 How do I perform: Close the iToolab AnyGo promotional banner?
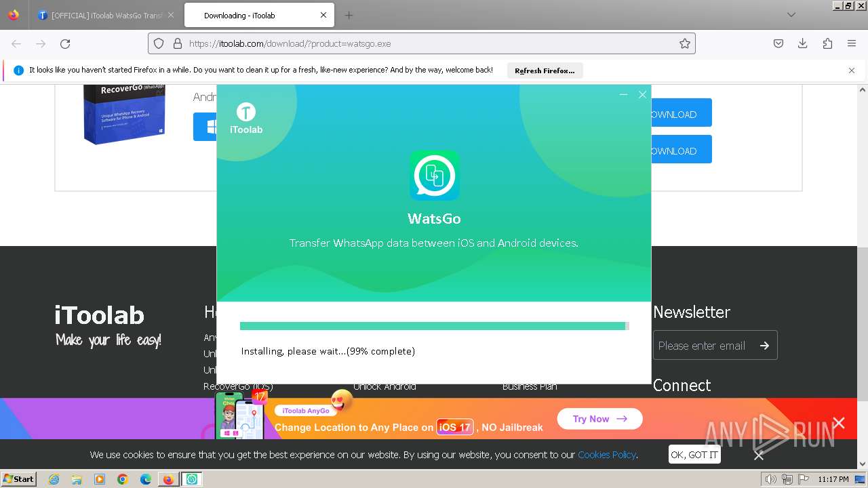[x=839, y=423]
